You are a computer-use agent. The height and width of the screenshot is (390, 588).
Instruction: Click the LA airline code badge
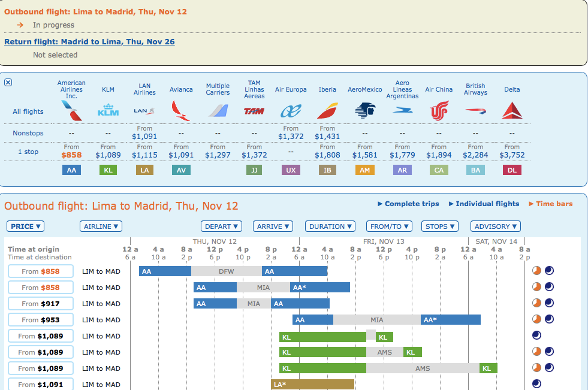(x=144, y=170)
